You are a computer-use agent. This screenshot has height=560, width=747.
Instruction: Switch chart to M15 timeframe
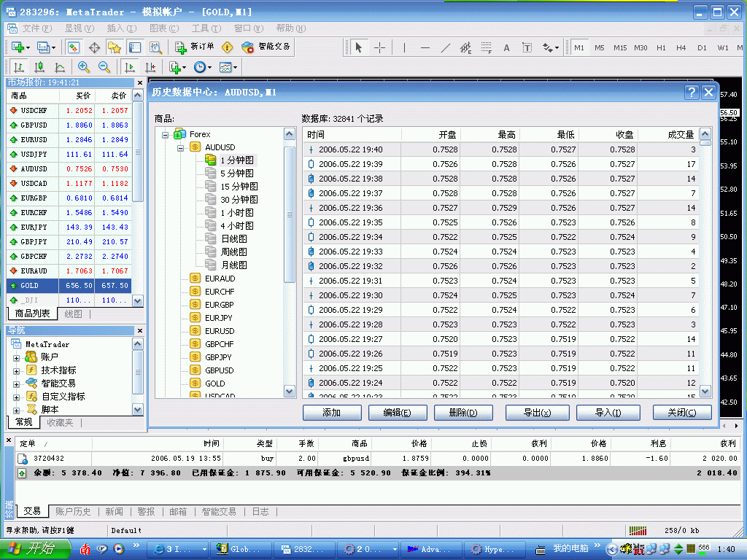(620, 47)
